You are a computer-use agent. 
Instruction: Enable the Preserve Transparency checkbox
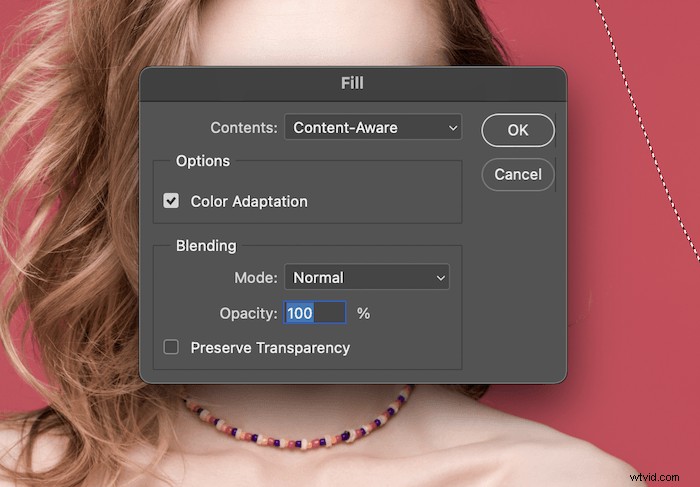click(x=171, y=347)
